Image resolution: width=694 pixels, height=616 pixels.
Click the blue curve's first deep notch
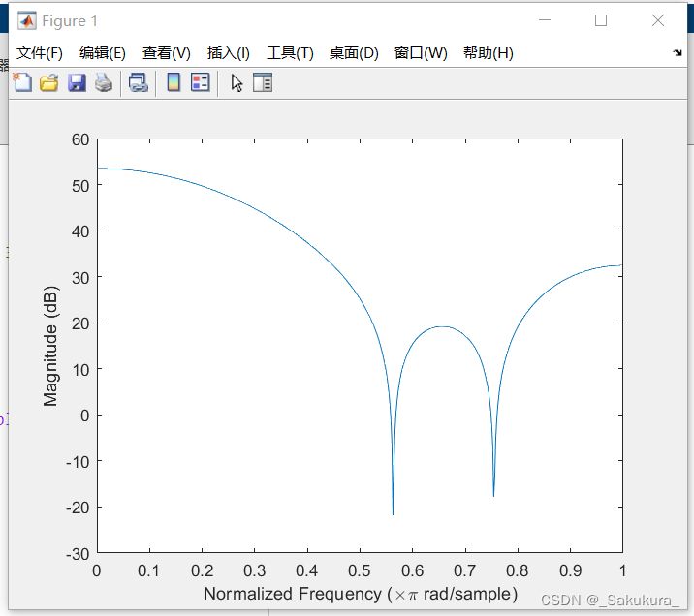pyautogui.click(x=393, y=512)
